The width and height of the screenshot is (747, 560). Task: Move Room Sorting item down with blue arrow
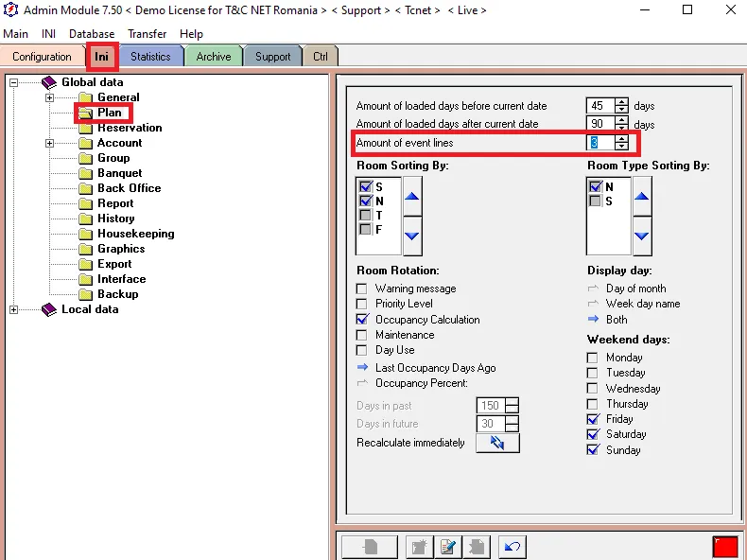(412, 236)
